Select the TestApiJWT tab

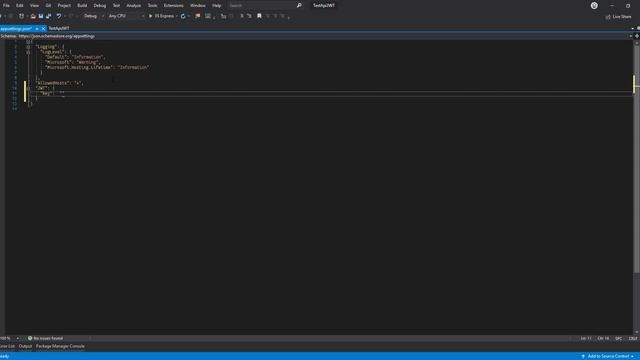click(x=59, y=29)
